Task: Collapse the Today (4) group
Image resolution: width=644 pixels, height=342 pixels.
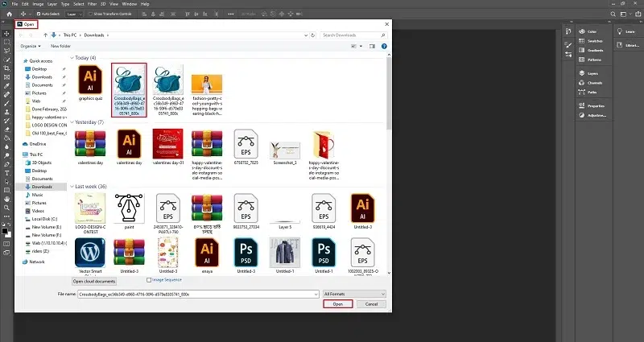Action: [x=72, y=58]
